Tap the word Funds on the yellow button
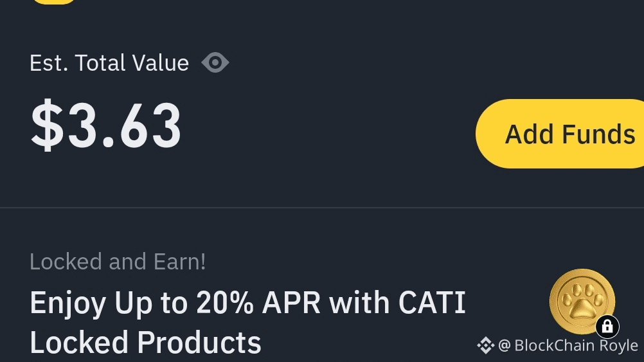Viewport: 644px width, 362px height. click(598, 134)
